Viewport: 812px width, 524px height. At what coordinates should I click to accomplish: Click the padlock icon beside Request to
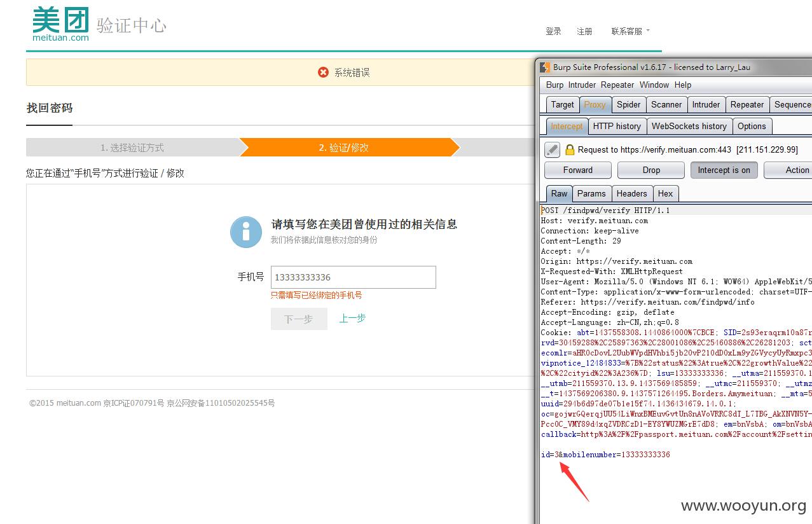tap(570, 149)
